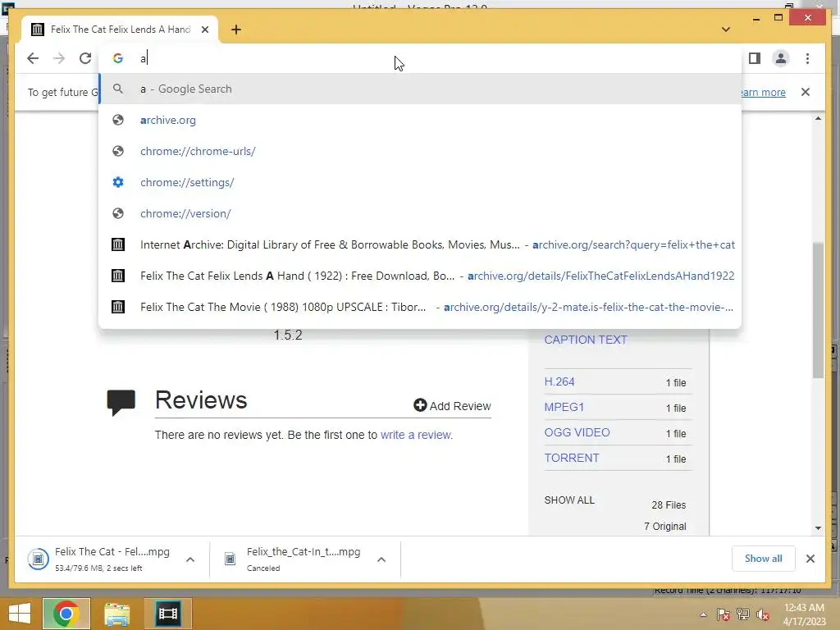Select the 'a - Google Search' suggestion
This screenshot has width=840, height=630.
420,89
